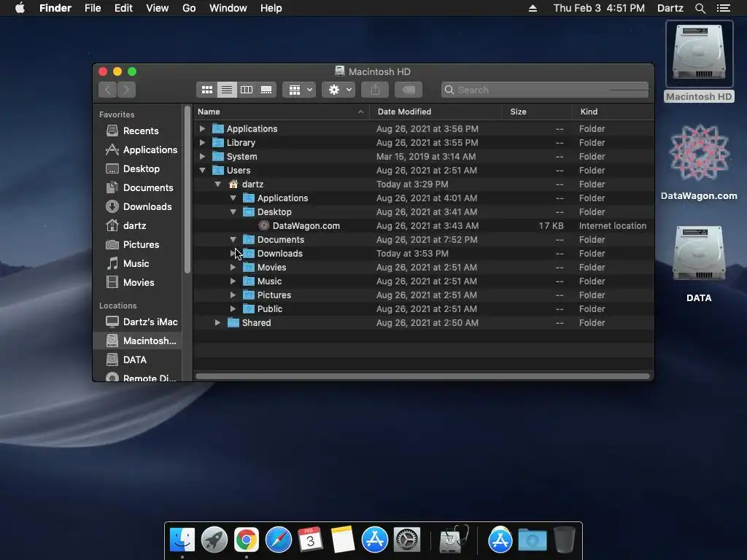Expand the Public folder
Screen dimensions: 747x560
click(233, 308)
